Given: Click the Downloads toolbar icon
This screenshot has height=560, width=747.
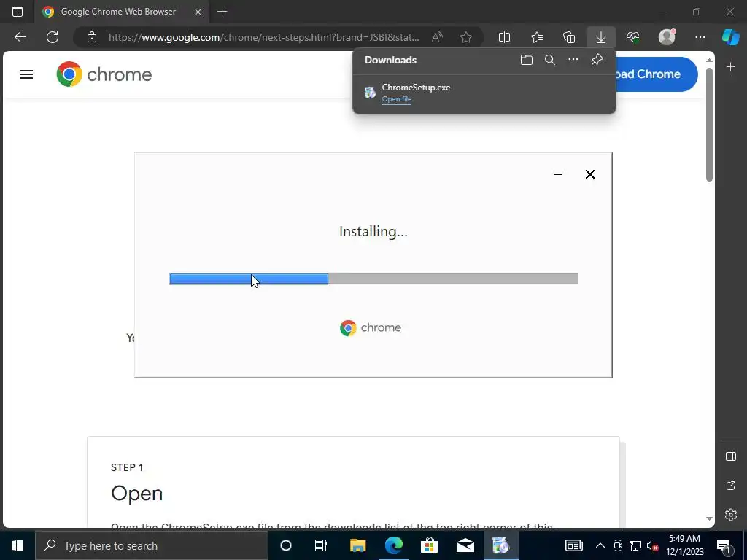Looking at the screenshot, I should 601,37.
